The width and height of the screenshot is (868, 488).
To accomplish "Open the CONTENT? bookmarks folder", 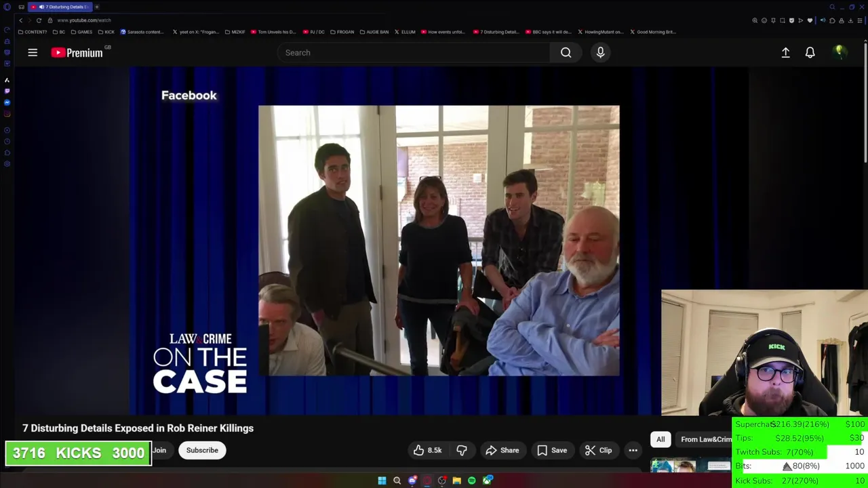I will 33,32.
